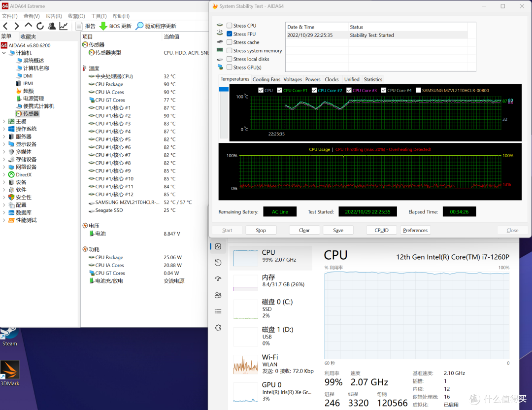The height and width of the screenshot is (410, 532).
Task: Go forward with AIDA64 toolbar forward arrow
Action: click(x=16, y=26)
